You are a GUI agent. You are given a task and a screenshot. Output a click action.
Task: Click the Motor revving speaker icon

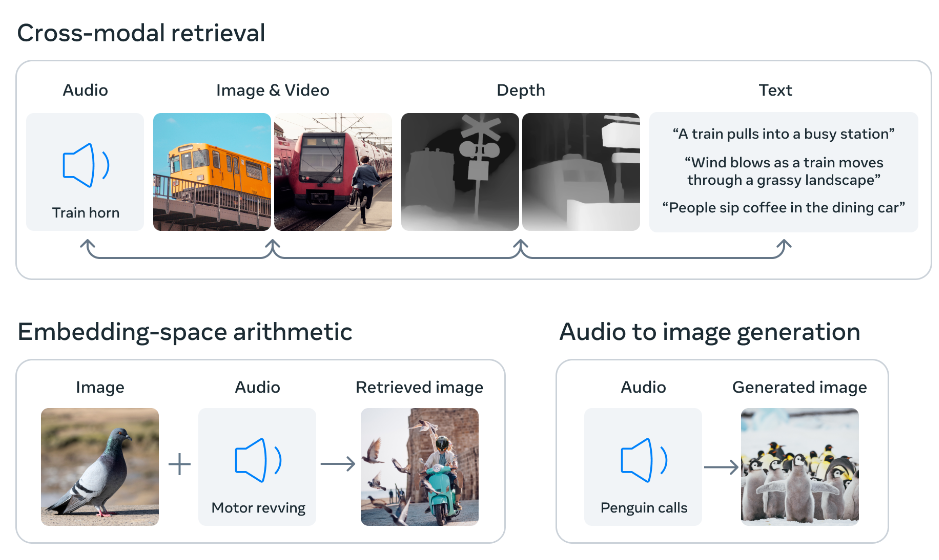coord(258,460)
